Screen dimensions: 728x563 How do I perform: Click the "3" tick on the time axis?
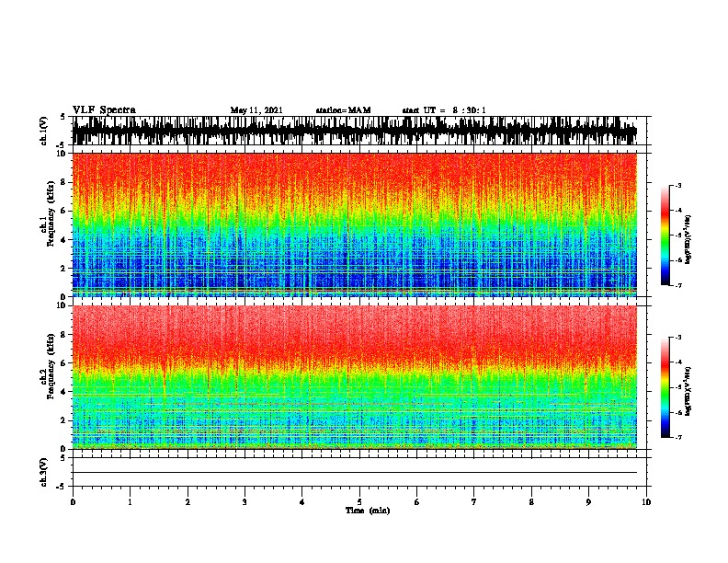tap(245, 502)
